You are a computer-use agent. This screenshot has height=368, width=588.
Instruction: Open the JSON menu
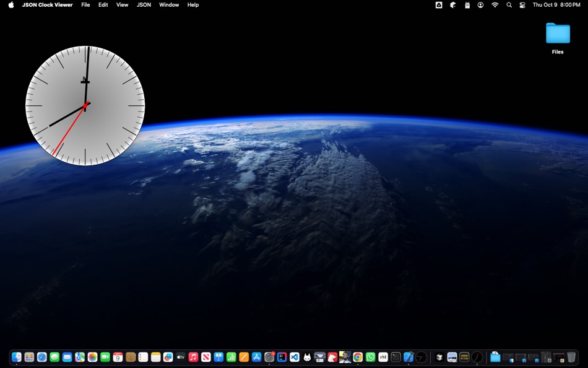143,4
